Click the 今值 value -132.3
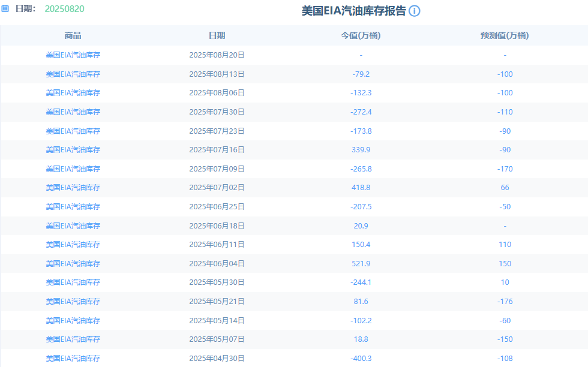 coord(361,93)
